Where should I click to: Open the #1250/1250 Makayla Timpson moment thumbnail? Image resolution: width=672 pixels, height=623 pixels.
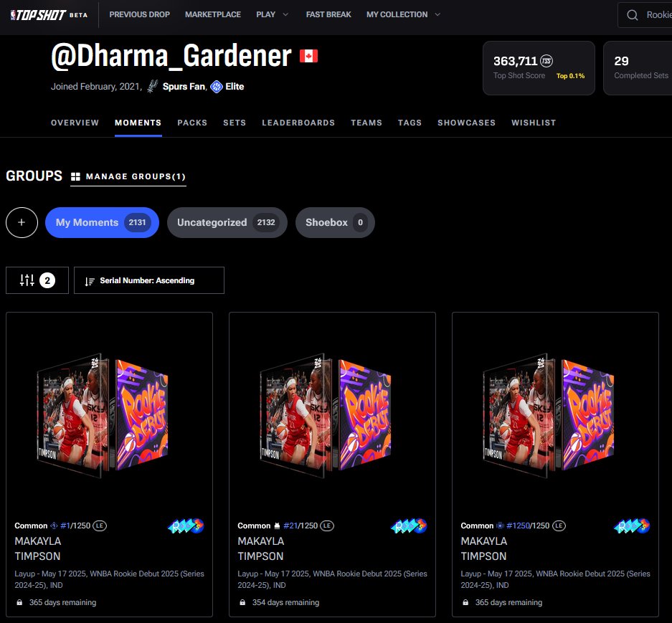click(549, 416)
